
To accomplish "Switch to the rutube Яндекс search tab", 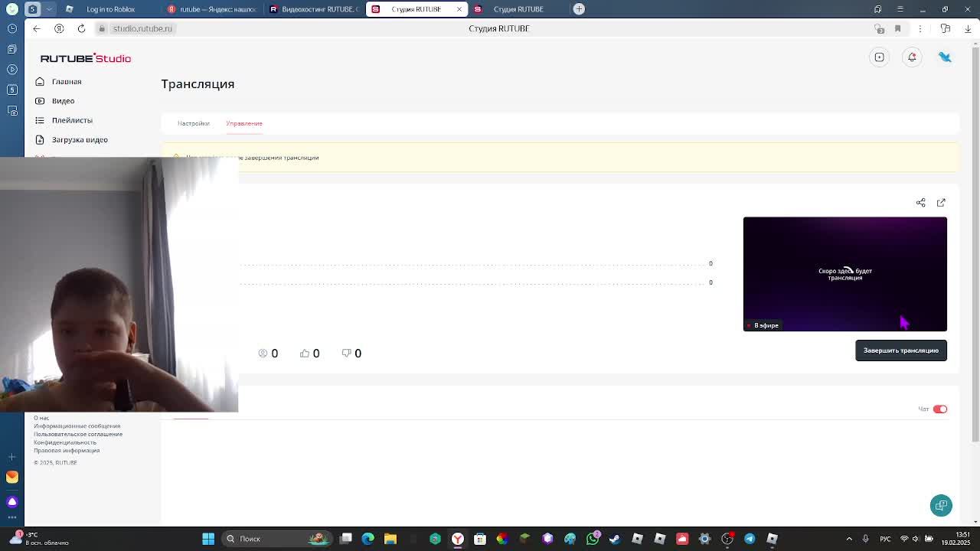I will click(212, 9).
